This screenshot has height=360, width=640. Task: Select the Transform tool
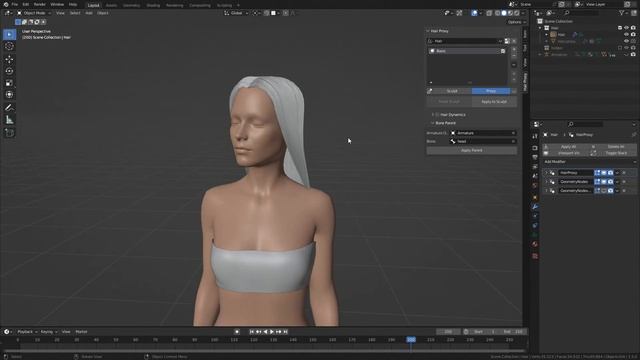(9, 95)
